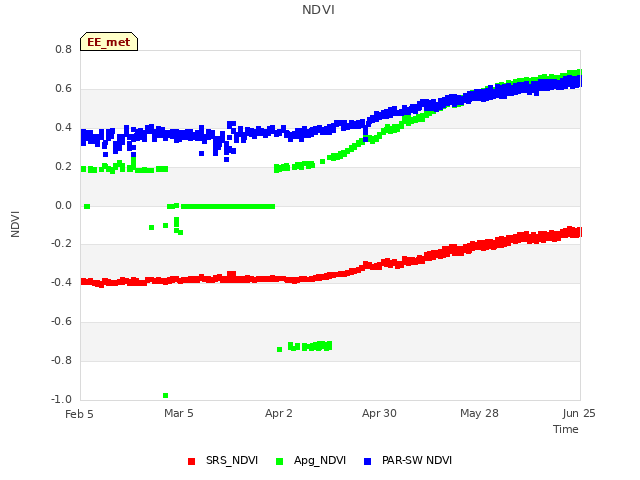Click the lone green point near -1.0
The image size is (640, 480).
point(165,396)
